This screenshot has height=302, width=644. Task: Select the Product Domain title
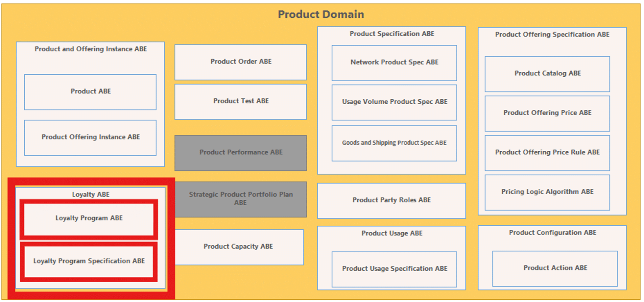[x=321, y=14]
